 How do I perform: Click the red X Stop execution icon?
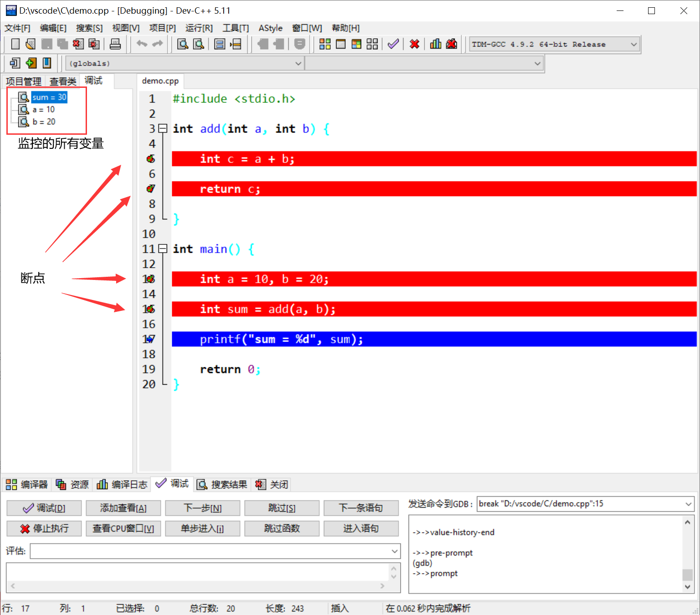414,44
